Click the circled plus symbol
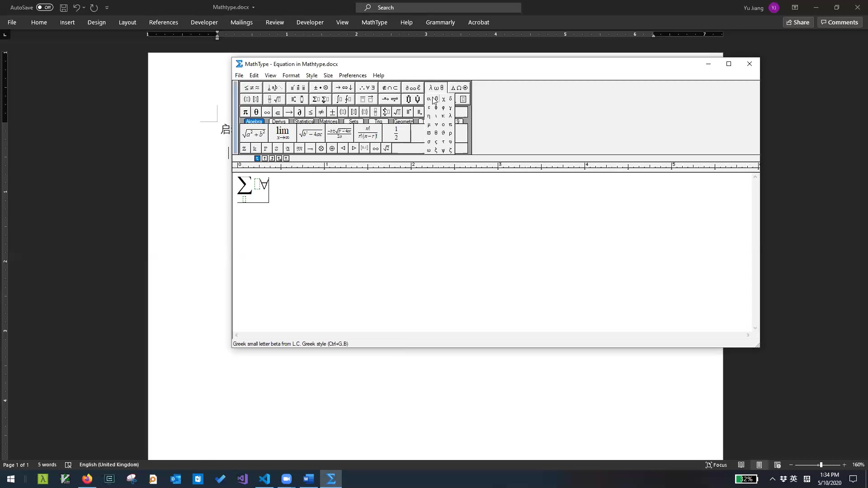The image size is (868, 488). click(332, 148)
